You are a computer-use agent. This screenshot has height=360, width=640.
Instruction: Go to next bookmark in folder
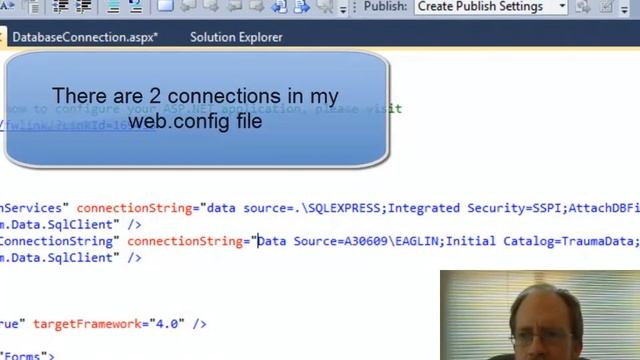(256, 6)
